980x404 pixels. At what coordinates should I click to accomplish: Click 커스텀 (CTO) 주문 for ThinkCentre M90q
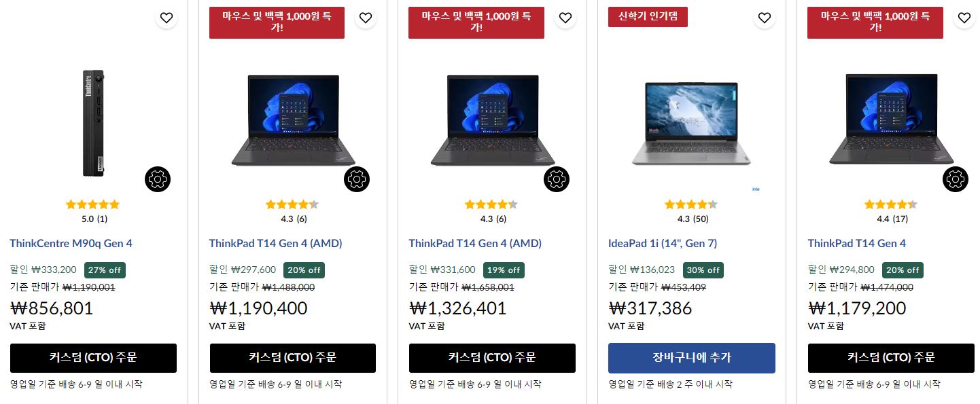click(x=93, y=358)
